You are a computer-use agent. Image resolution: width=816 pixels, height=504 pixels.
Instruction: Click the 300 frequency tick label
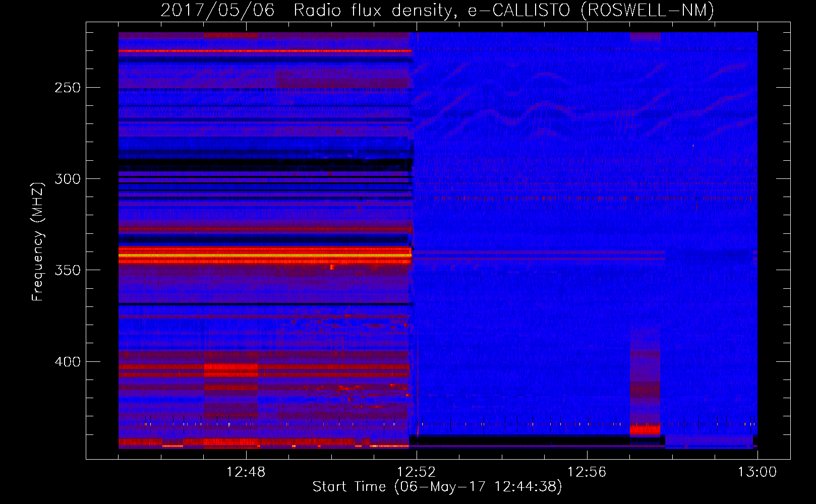click(68, 179)
